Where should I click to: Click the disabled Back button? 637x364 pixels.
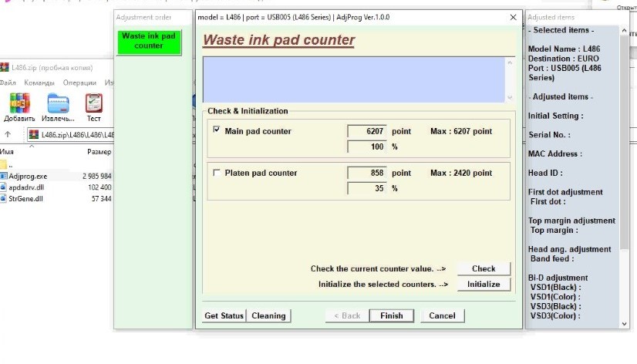(x=347, y=315)
